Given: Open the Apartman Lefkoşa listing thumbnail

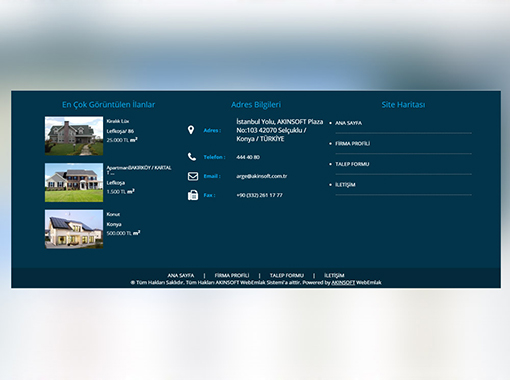Looking at the screenshot, I should (x=74, y=182).
